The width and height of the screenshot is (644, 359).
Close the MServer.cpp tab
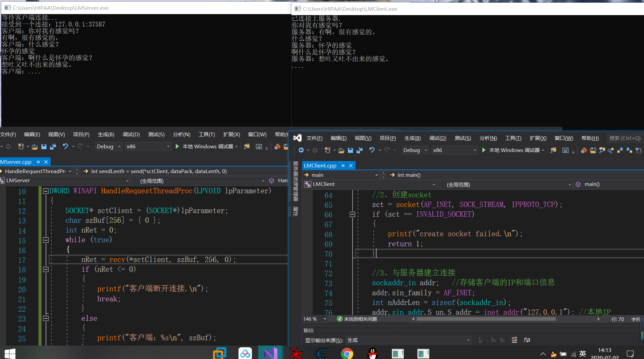(x=46, y=162)
